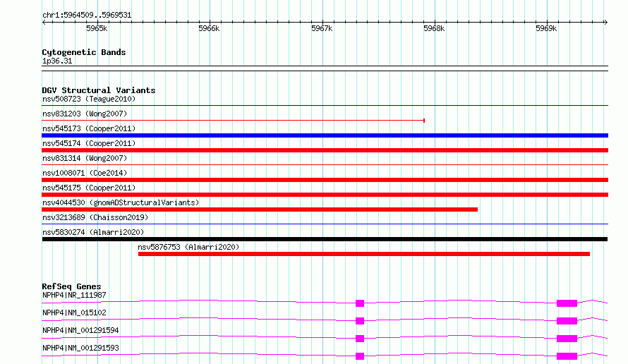Click the large exon box of NM_001291593
628x364 pixels.
pyautogui.click(x=567, y=356)
